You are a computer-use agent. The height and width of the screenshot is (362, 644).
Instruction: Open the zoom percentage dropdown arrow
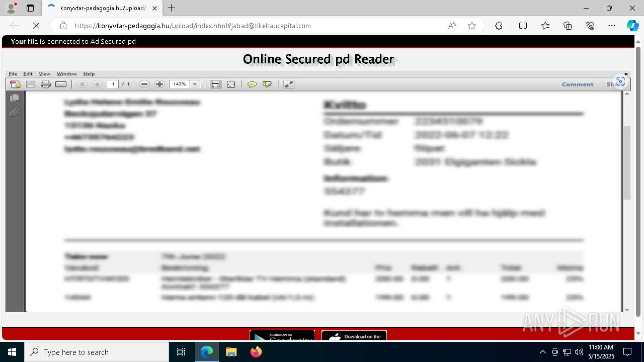[195, 84]
